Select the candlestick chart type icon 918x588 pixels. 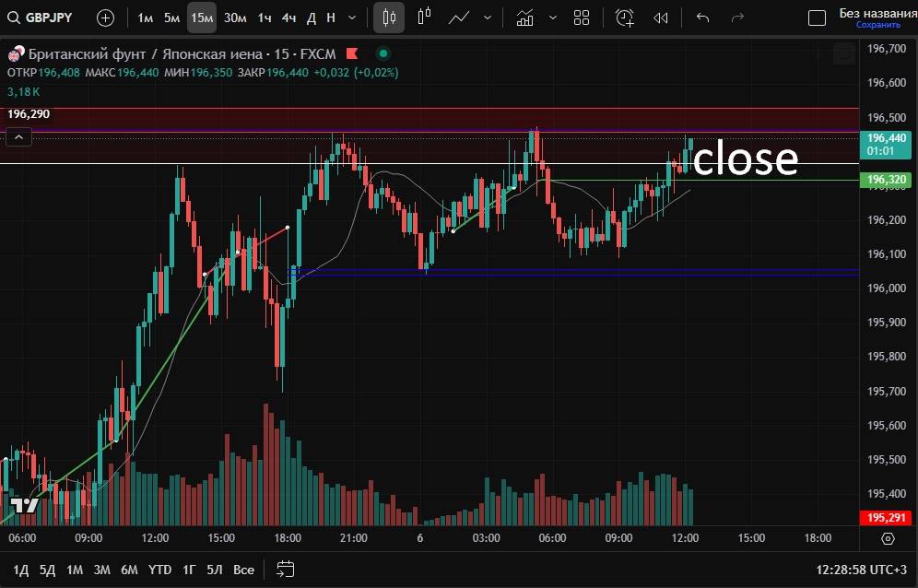(x=389, y=18)
